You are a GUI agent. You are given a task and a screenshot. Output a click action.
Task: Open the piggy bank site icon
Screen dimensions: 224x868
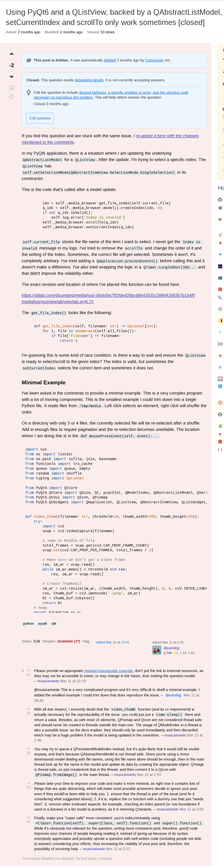point(220,278)
